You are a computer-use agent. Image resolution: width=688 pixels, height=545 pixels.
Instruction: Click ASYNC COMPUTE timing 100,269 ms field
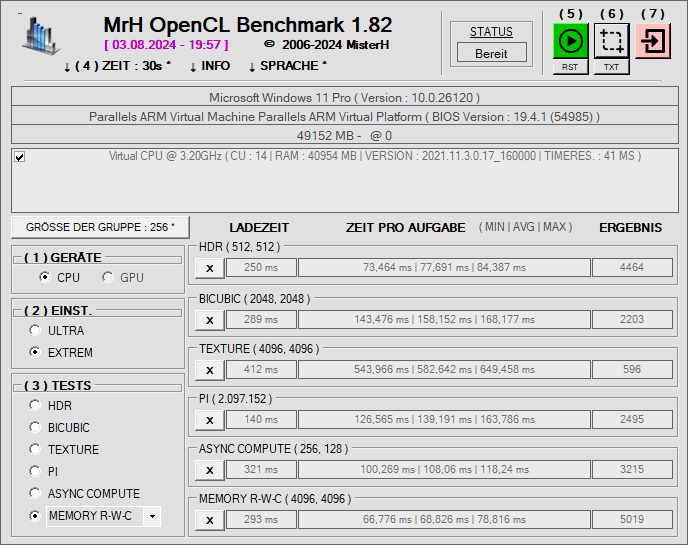(444, 469)
